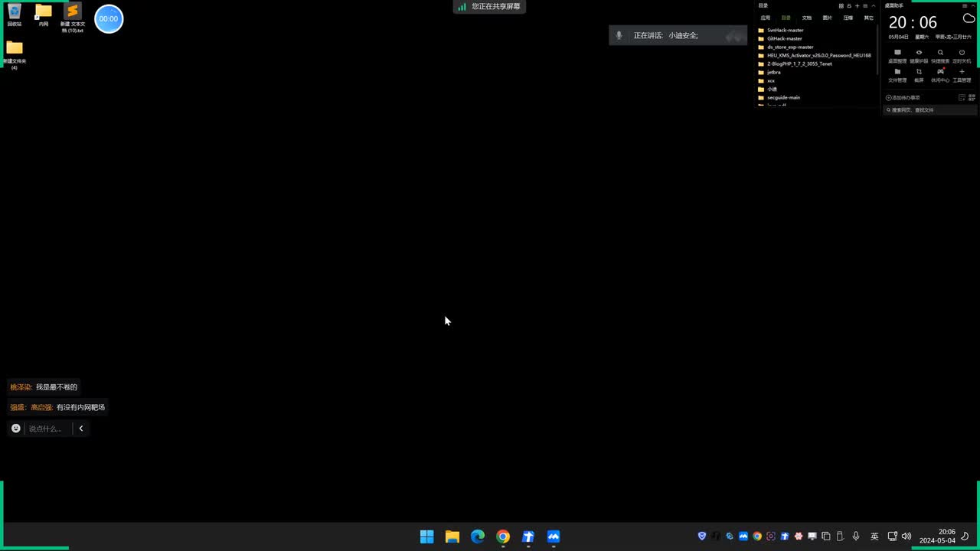Click the pink flower tray icon
This screenshot has width=980, height=551.
799,536
